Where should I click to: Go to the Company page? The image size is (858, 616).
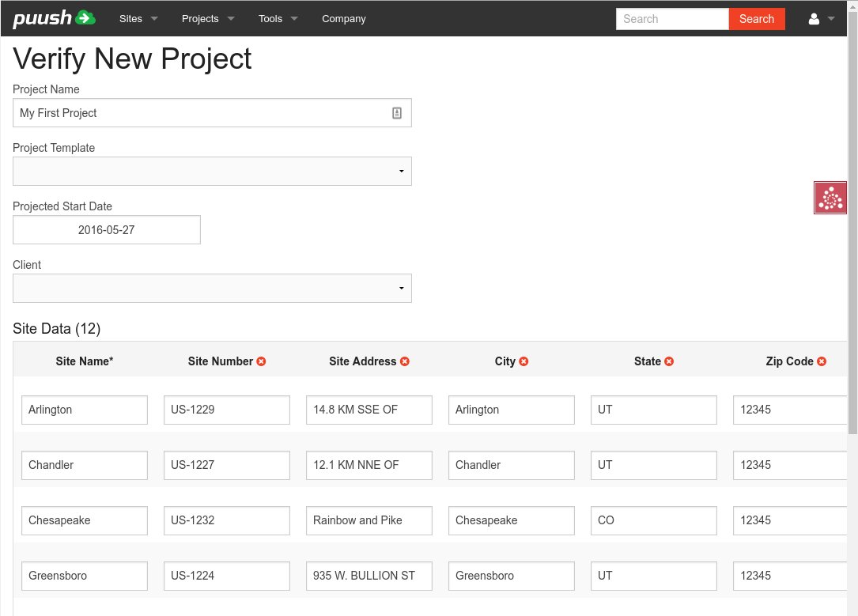(343, 19)
